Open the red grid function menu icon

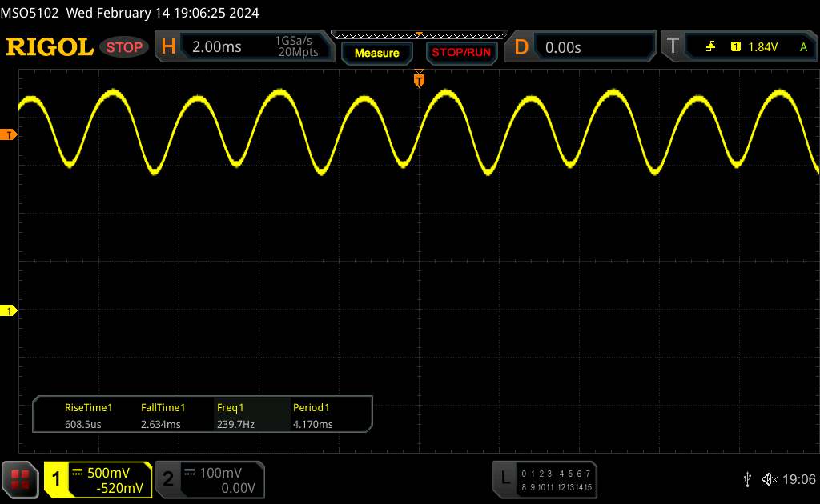pyautogui.click(x=21, y=479)
